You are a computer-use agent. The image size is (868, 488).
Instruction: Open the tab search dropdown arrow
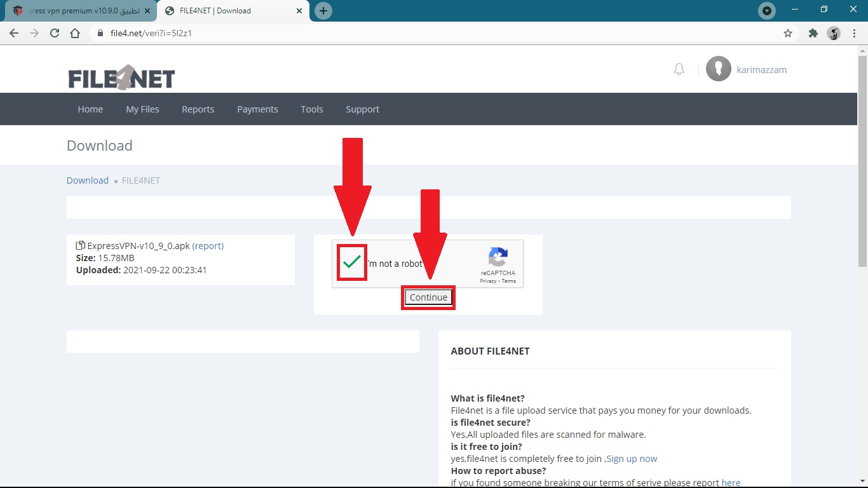[767, 11]
